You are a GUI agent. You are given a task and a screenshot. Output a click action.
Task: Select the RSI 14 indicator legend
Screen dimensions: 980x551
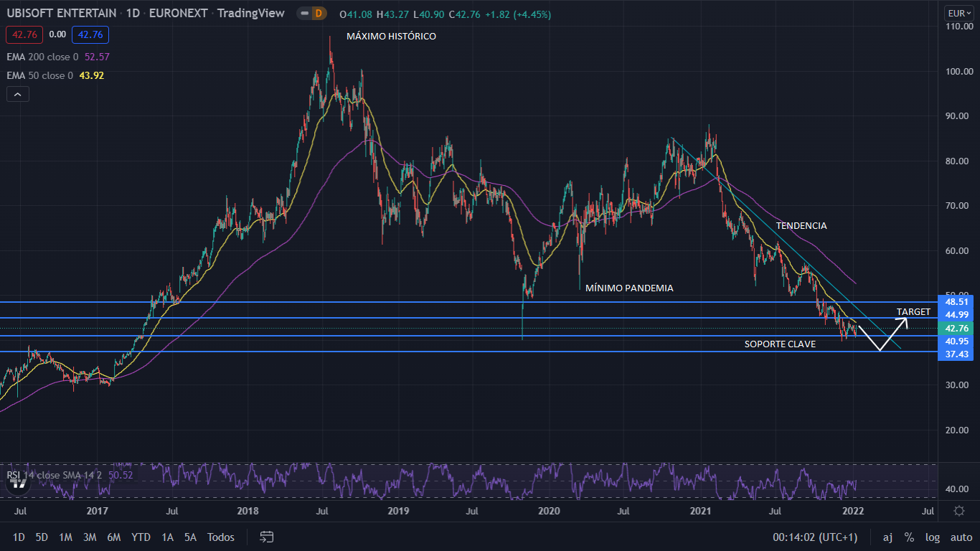[43, 475]
